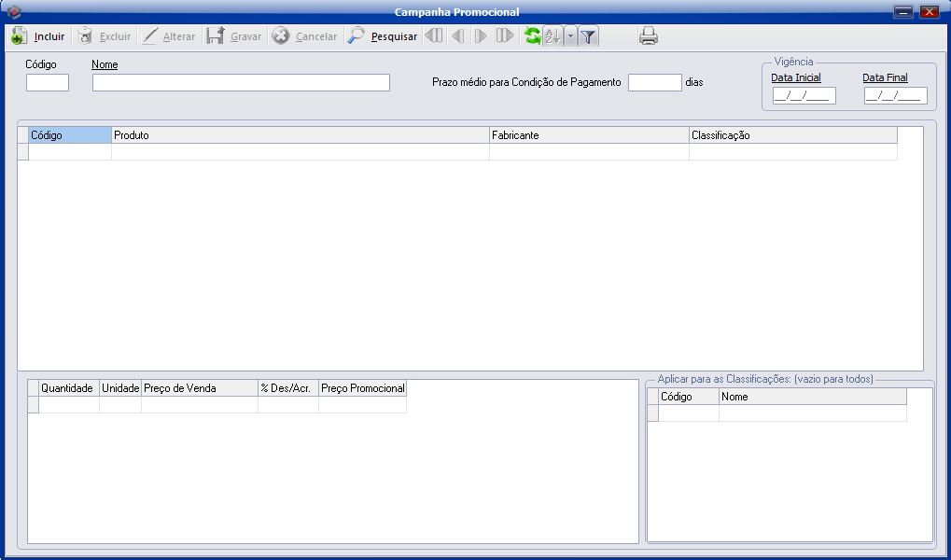Expand the sort options dropdown arrow
Screen dimensions: 951x560
tap(569, 36)
